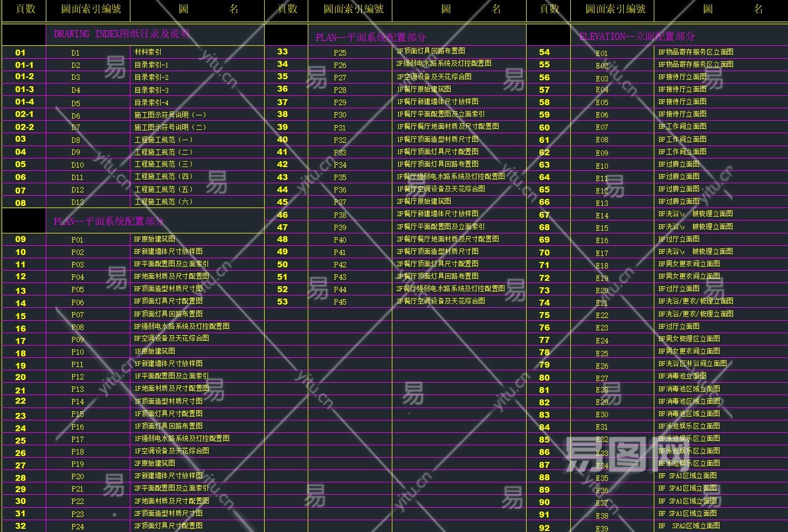Click the drawing name '2F餐厅原始建筑图'
The width and height of the screenshot is (788, 532).
[424, 201]
